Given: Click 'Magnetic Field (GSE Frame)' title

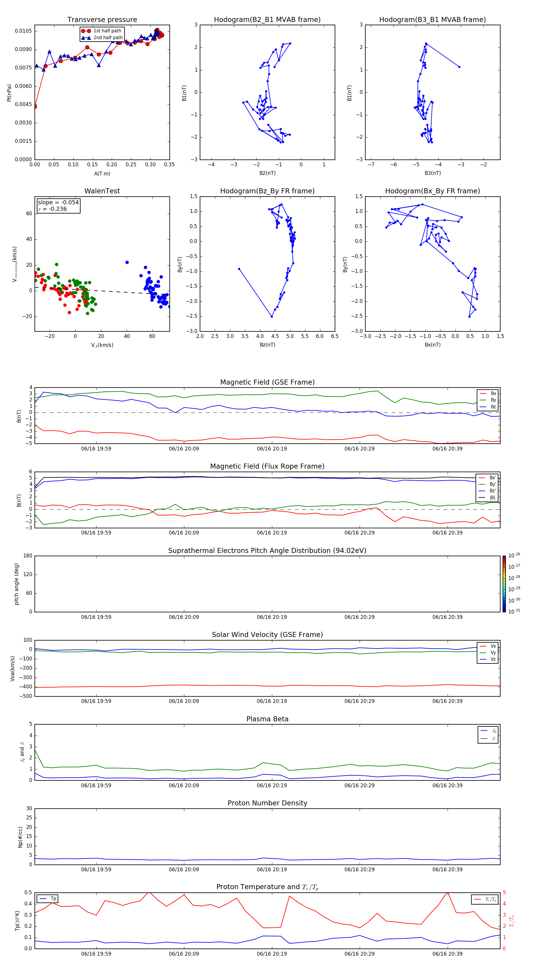Looking at the screenshot, I should pos(267,382).
